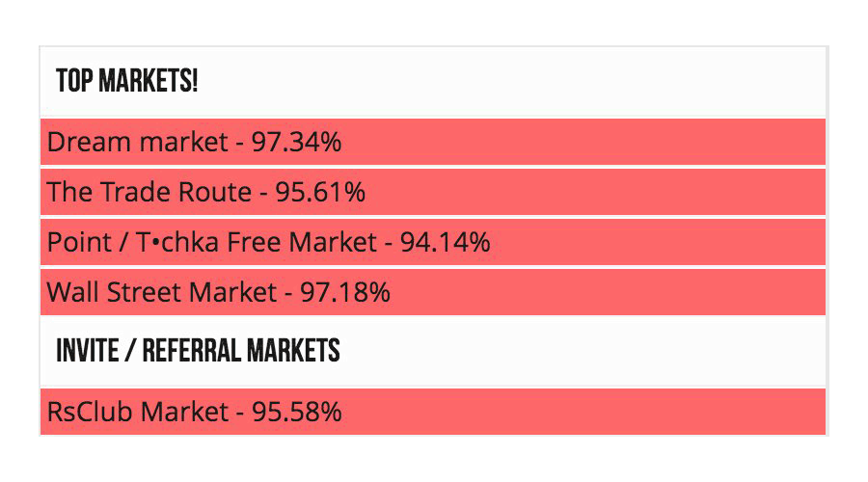
Task: Click the Invite / Referral Markets heading
Action: [x=198, y=351]
